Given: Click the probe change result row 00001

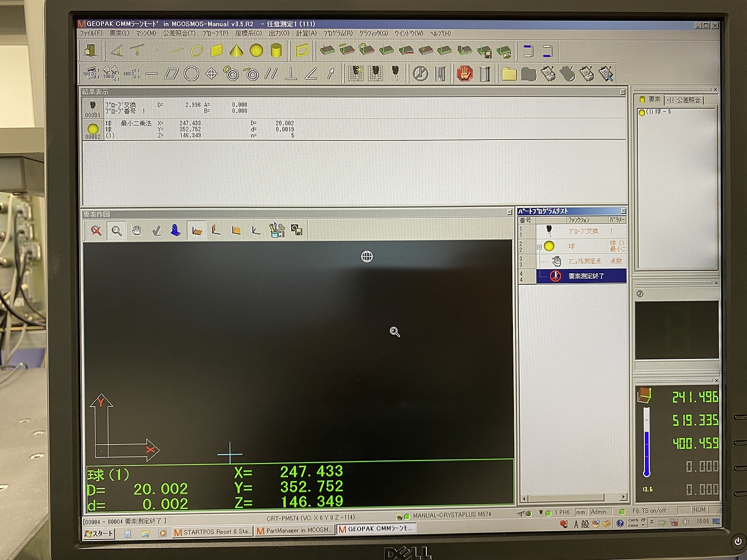Looking at the screenshot, I should (354, 109).
